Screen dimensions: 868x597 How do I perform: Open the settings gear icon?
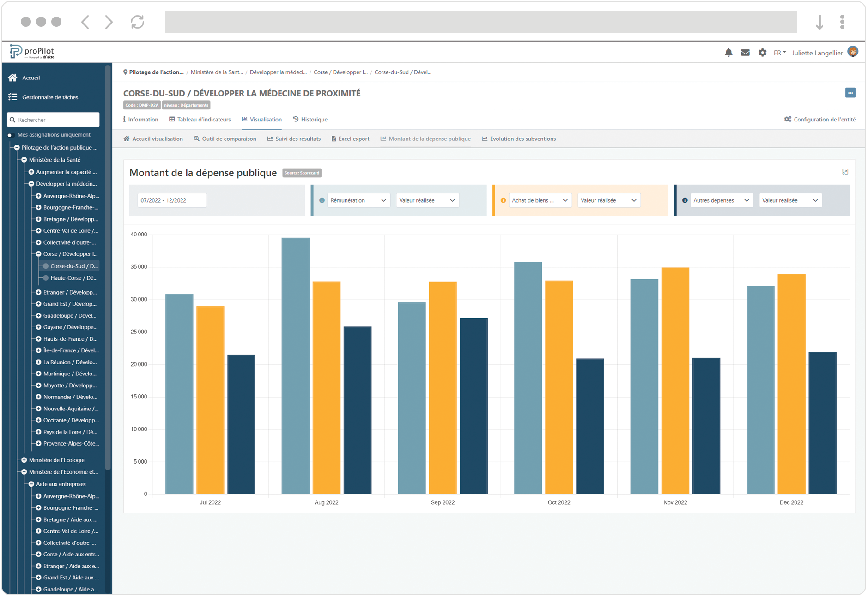pyautogui.click(x=762, y=53)
